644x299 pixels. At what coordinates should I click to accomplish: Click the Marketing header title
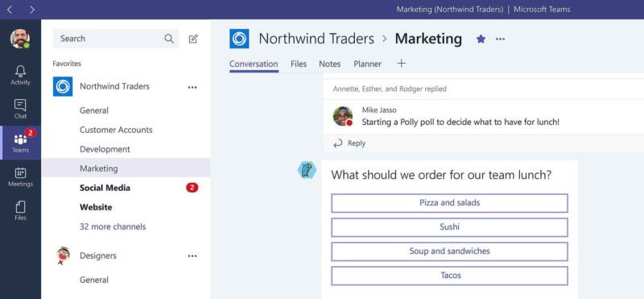coord(428,39)
